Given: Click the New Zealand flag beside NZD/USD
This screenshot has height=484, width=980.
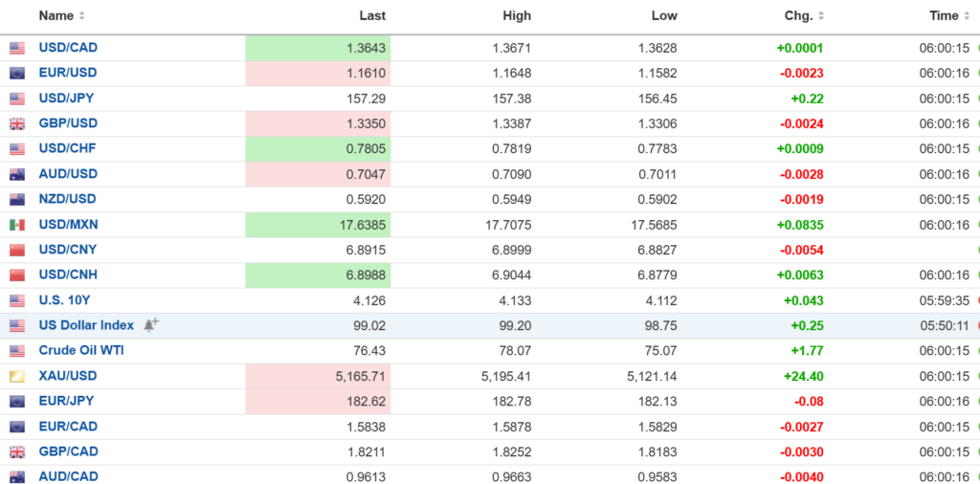Looking at the screenshot, I should (x=17, y=199).
